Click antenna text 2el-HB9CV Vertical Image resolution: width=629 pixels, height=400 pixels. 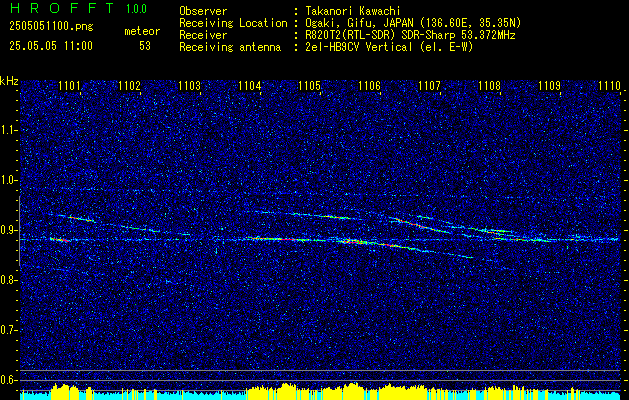359,47
